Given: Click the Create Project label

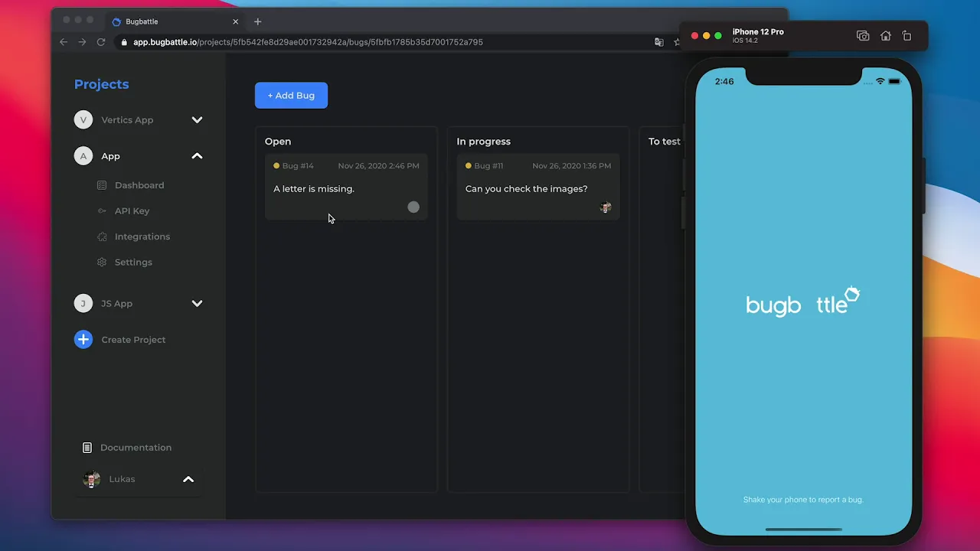Looking at the screenshot, I should (133, 340).
